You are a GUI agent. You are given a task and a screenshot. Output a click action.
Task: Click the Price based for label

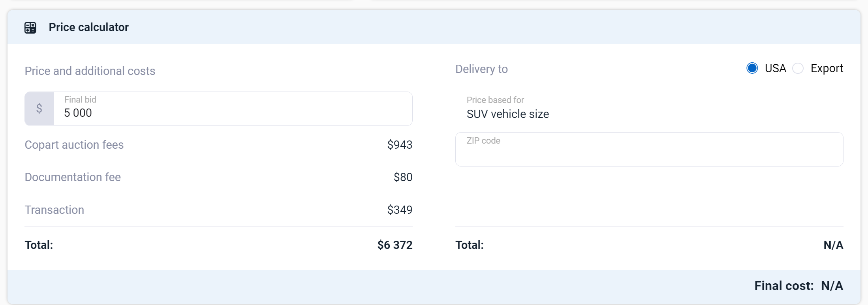pos(495,100)
